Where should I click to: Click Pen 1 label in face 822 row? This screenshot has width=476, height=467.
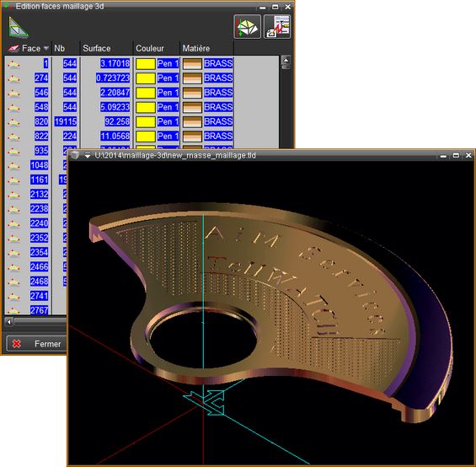168,137
